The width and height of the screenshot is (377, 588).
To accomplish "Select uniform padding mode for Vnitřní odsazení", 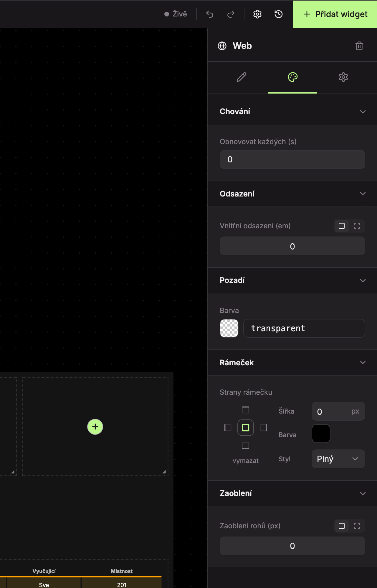I will (x=342, y=226).
